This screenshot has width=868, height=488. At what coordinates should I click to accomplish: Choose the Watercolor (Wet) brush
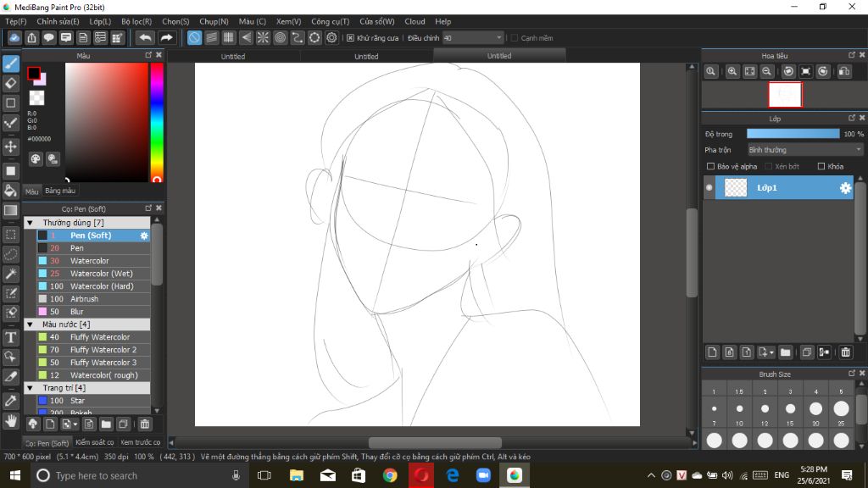[93, 274]
